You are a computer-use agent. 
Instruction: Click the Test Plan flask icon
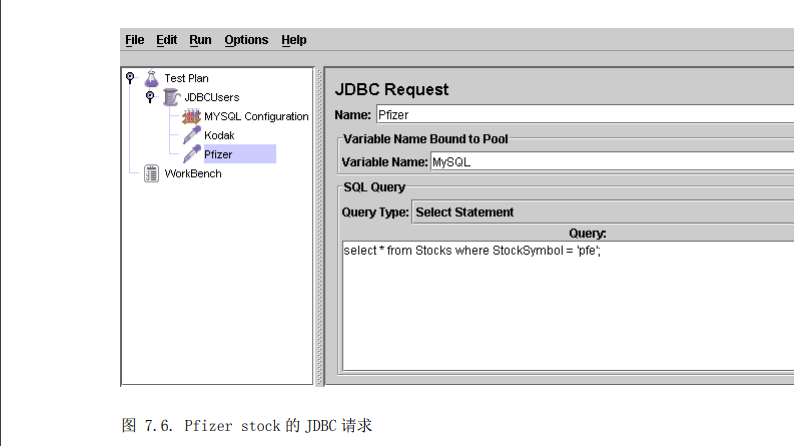coord(151,78)
